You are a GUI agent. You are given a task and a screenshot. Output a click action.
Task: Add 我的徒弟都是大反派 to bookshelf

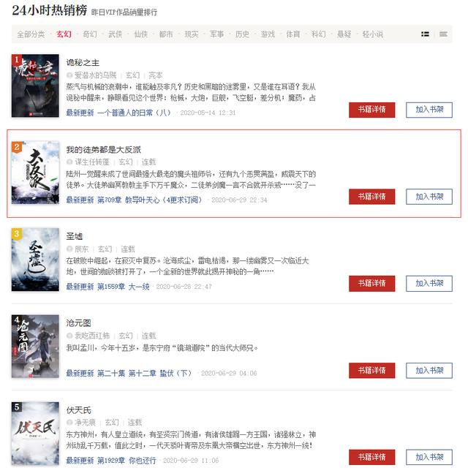click(429, 197)
